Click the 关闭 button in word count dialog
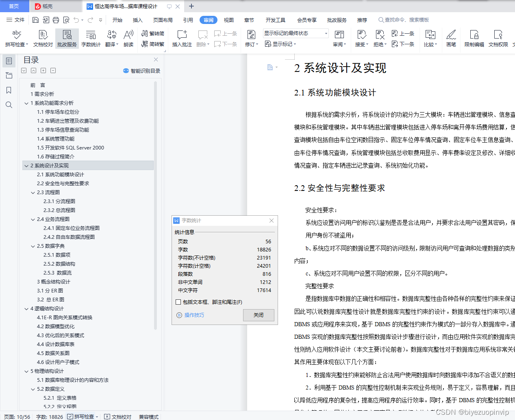The height and width of the screenshot is (420, 515). point(259,315)
